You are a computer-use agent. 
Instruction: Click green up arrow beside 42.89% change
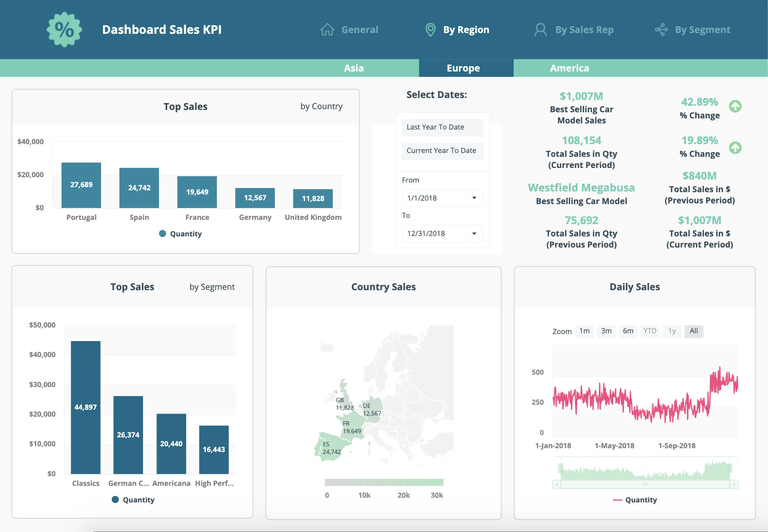tap(735, 106)
